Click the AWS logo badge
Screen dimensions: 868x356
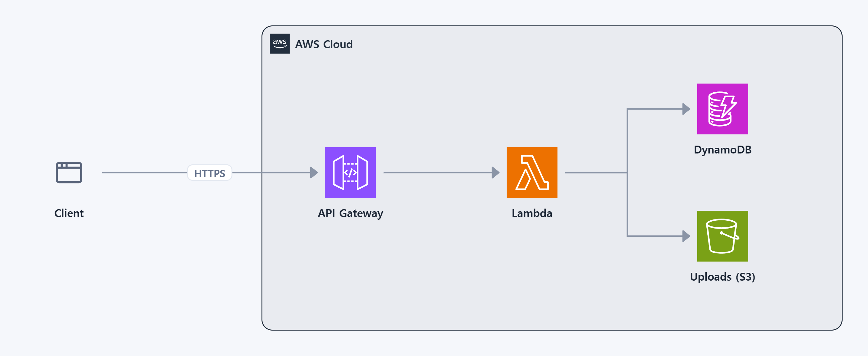point(279,44)
